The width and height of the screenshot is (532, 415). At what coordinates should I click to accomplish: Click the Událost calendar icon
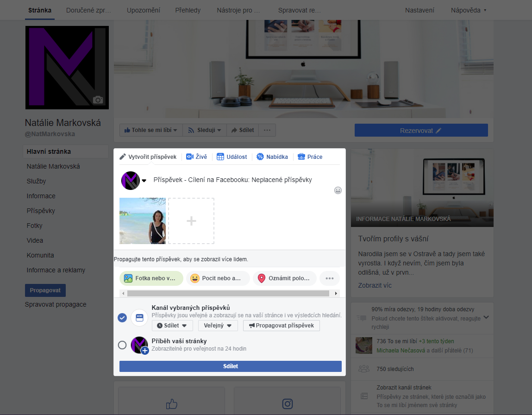point(220,157)
